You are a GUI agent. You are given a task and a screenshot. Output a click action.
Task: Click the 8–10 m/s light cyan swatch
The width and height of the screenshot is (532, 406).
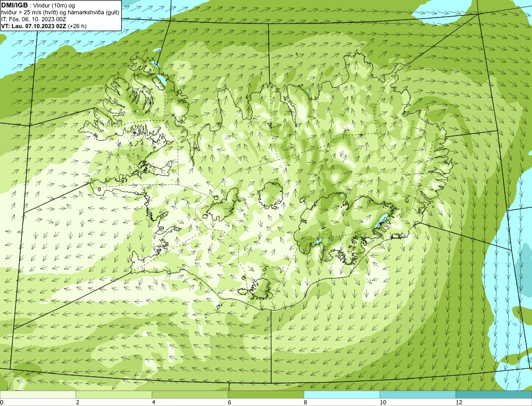coord(342,395)
